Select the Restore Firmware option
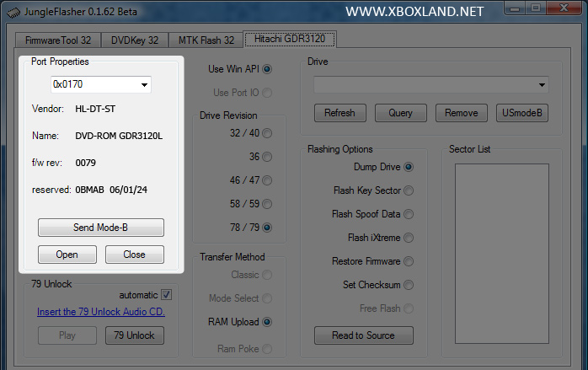Image resolution: width=588 pixels, height=370 pixels. coord(409,261)
